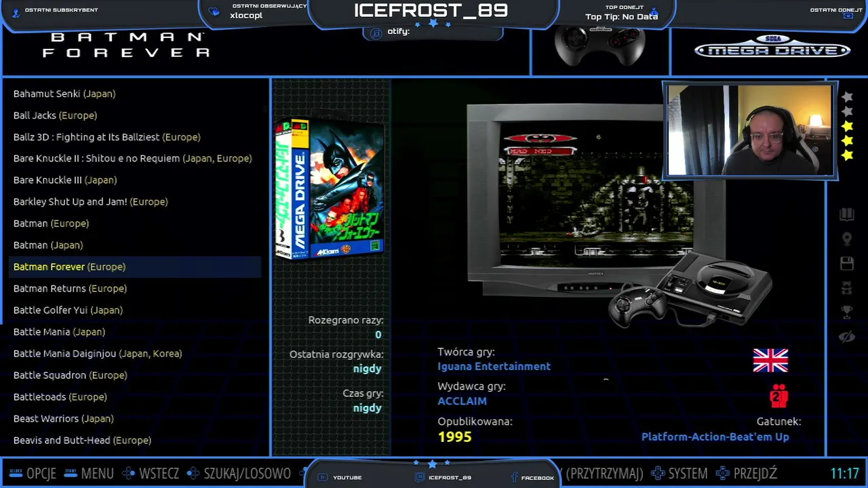Image resolution: width=868 pixels, height=488 pixels.
Task: Select Beavis and Butt-Head (Europe)
Action: pyautogui.click(x=82, y=441)
